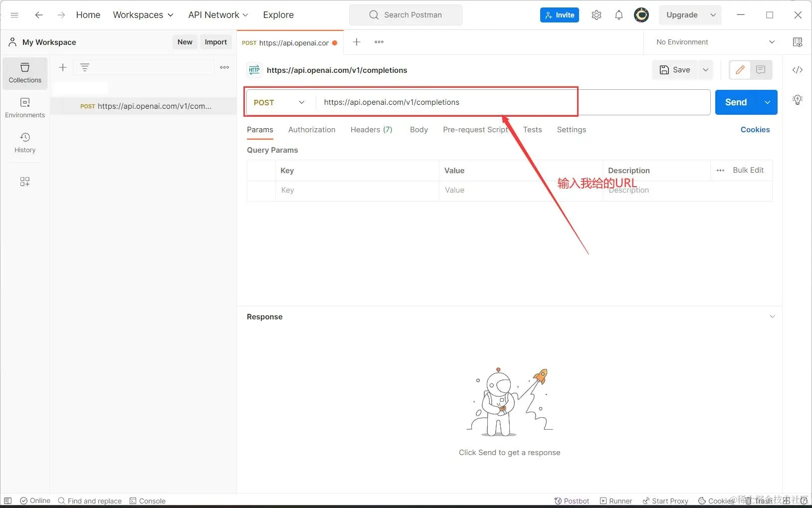Viewport: 812px width, 508px height.
Task: Toggle the sidebar from status bar
Action: click(x=8, y=501)
